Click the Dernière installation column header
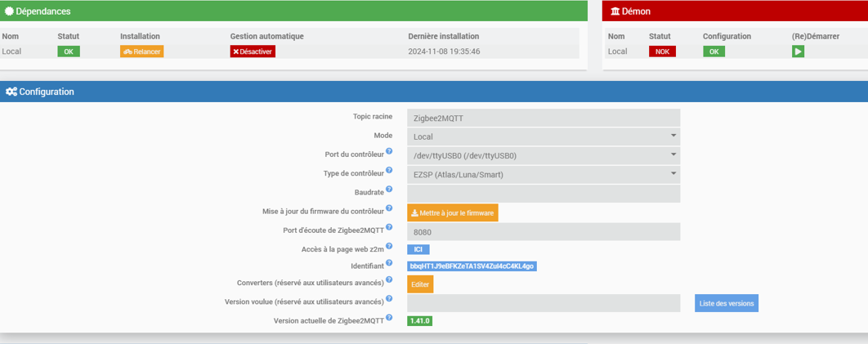868x344 pixels. coord(444,36)
